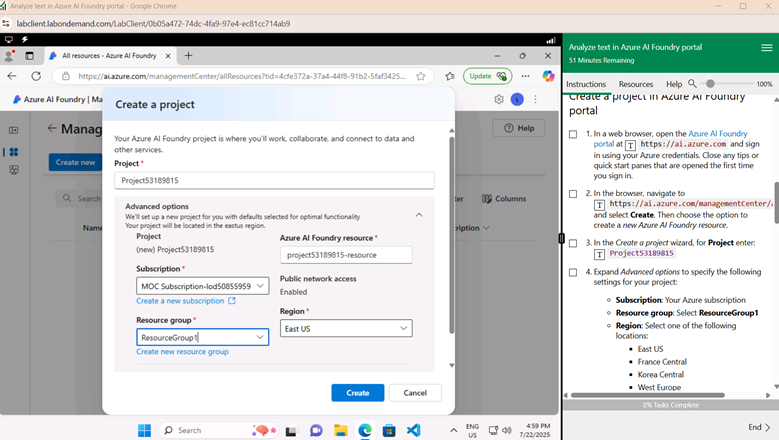Screen dimensions: 779x440
Task: Open Azure AI Foundry settings gear
Action: 499,99
